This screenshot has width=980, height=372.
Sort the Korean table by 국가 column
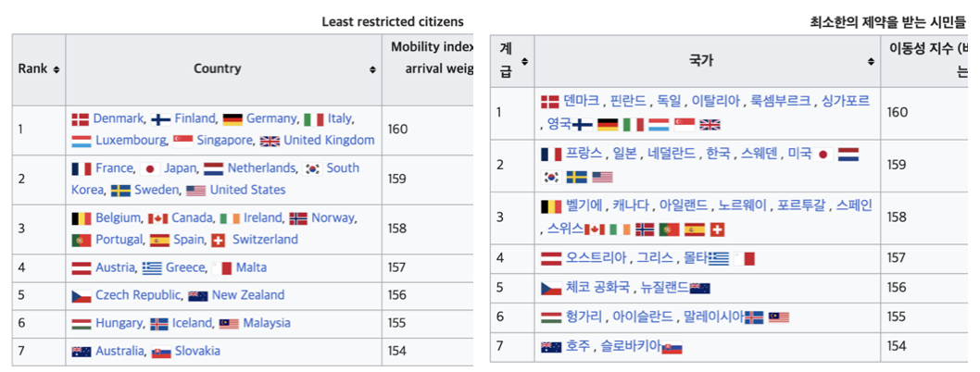871,62
